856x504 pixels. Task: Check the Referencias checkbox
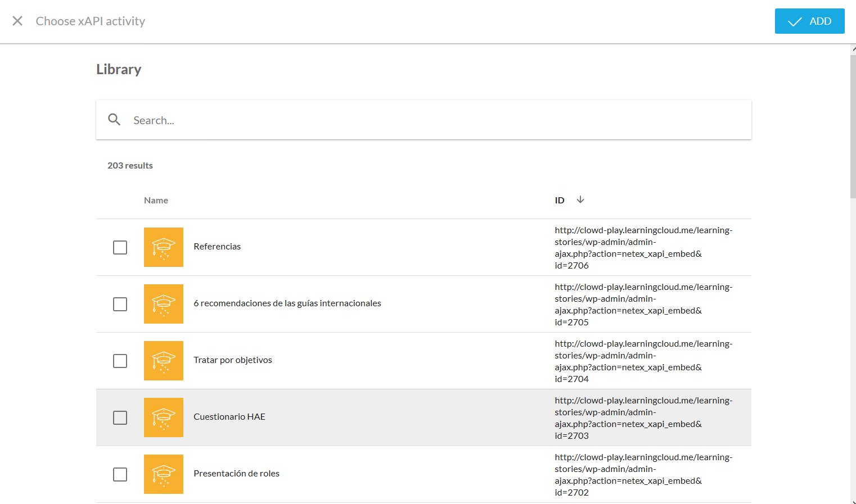click(x=120, y=247)
